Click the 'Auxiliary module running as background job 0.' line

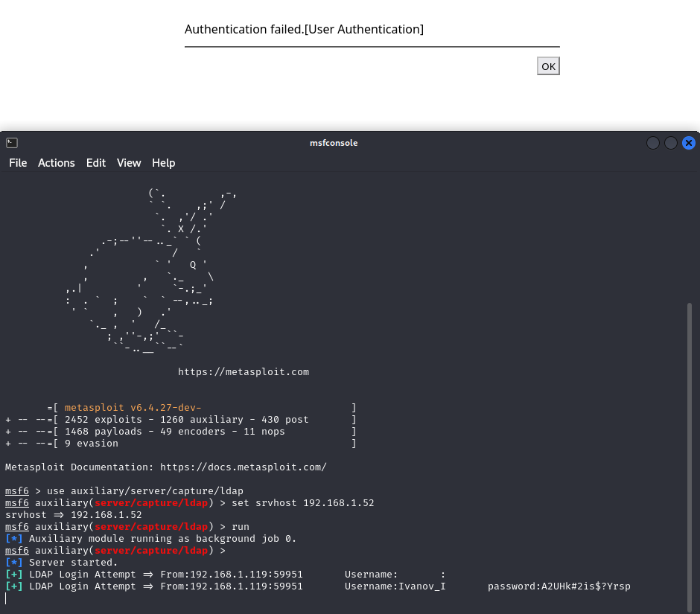162,539
